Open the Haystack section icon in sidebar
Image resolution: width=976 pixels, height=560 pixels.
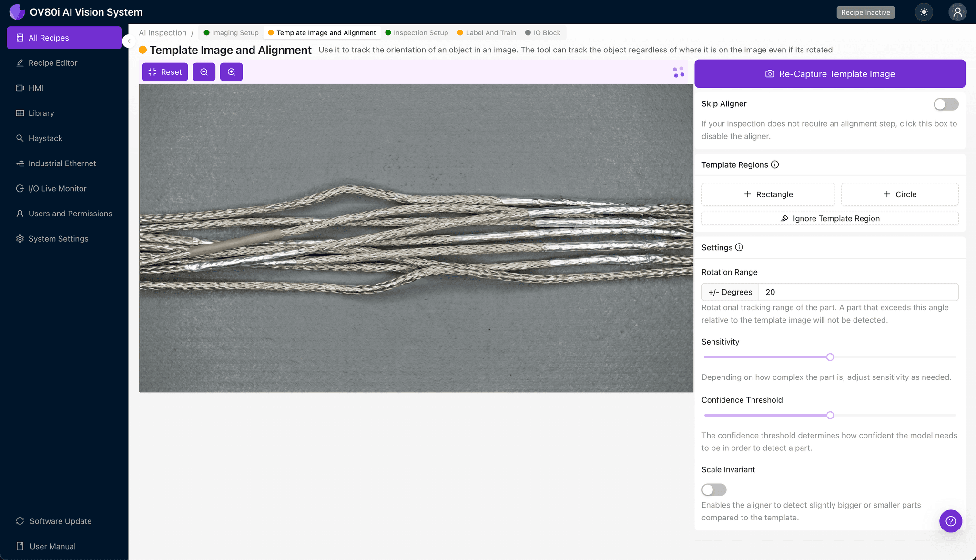tap(20, 138)
